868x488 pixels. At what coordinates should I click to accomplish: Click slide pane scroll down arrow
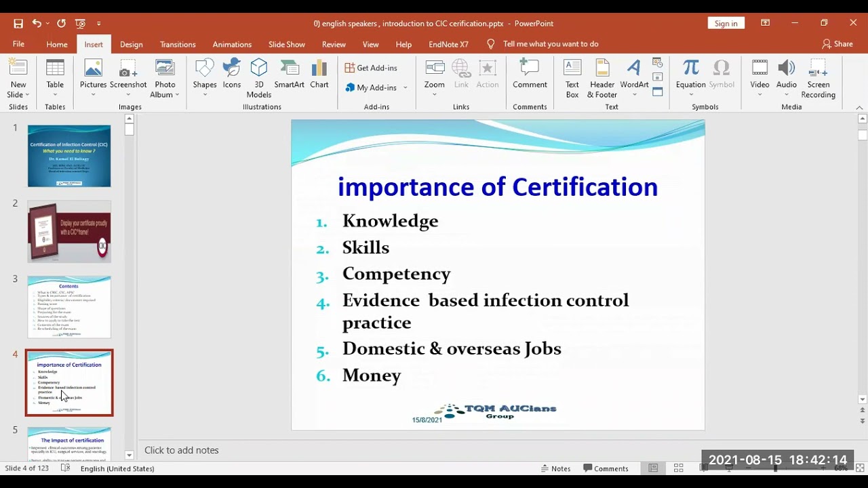coord(863,399)
